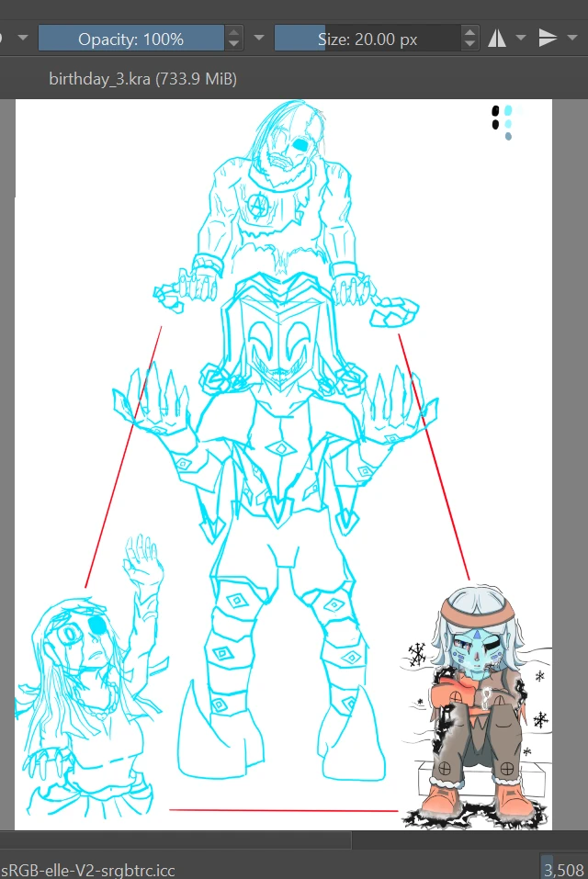
Task: Click the horizontal scrollbar below the canvas
Action: point(175,840)
